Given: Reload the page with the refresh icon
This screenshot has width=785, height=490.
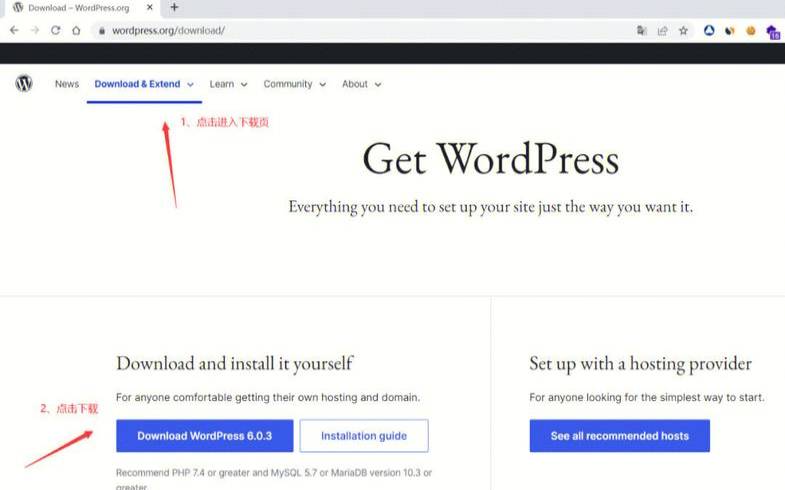Looking at the screenshot, I should coord(56,31).
